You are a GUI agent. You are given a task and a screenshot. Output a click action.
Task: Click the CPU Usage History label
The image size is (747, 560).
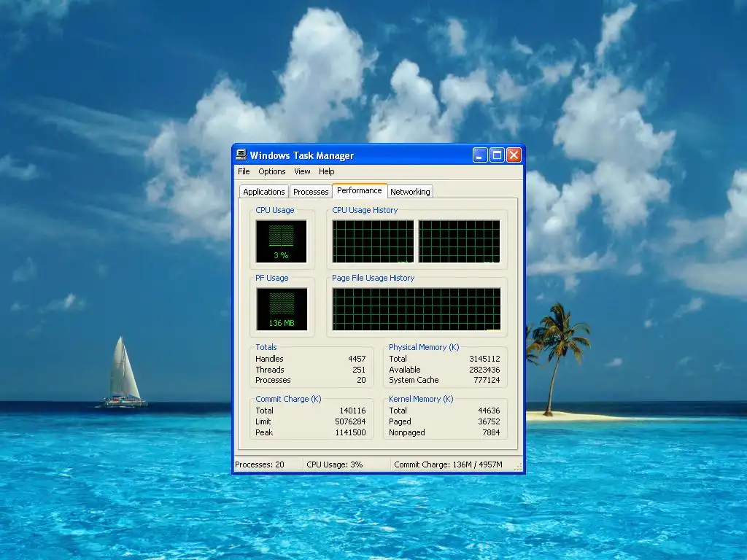[x=365, y=210]
